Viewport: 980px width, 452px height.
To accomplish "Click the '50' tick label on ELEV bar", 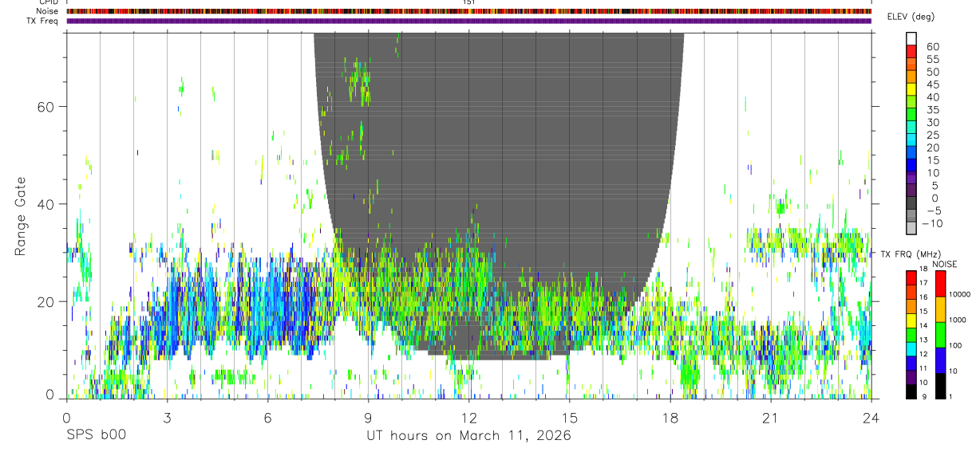I will point(932,72).
